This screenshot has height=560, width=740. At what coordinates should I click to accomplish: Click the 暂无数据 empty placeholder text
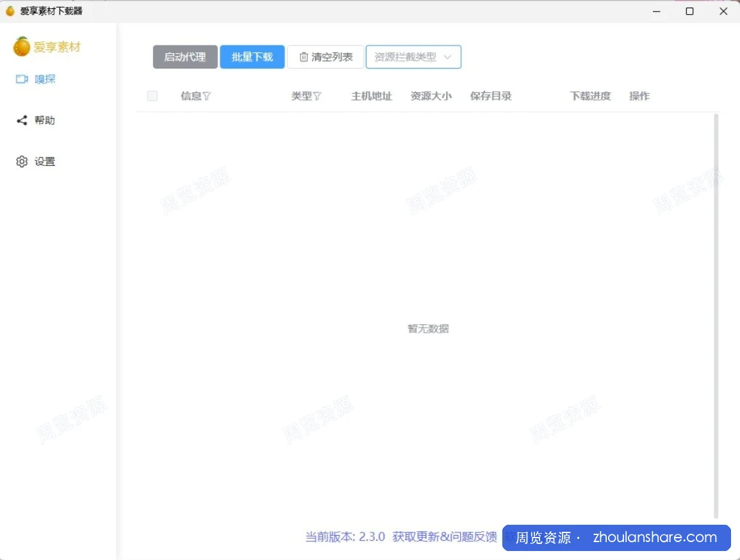[428, 329]
